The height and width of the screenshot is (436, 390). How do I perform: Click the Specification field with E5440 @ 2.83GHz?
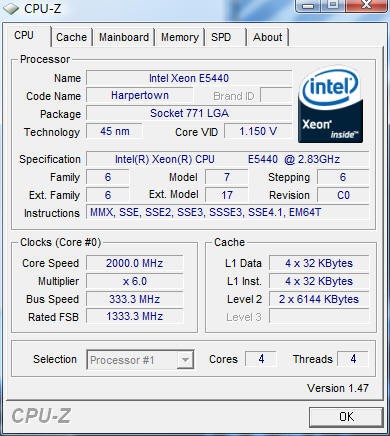click(227, 159)
